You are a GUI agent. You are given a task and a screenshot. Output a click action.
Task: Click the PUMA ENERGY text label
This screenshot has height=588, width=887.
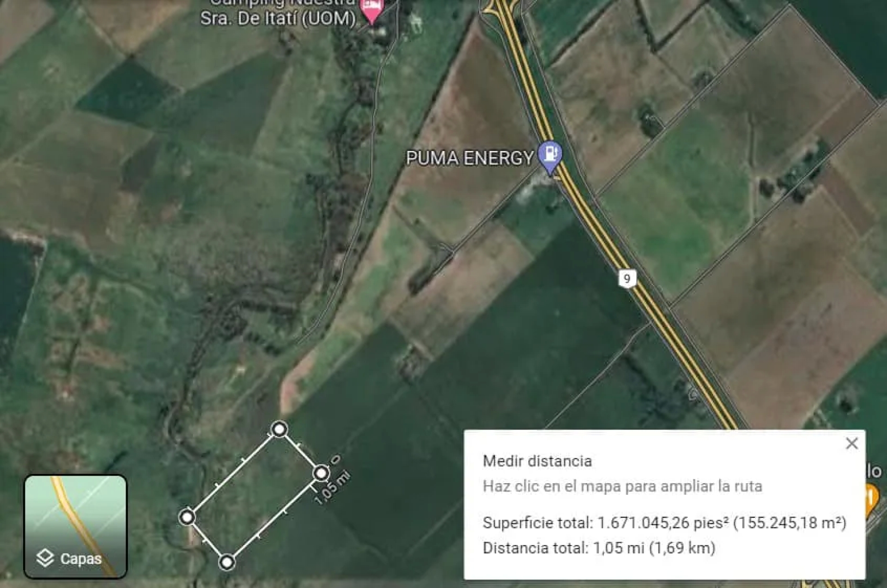pyautogui.click(x=470, y=158)
